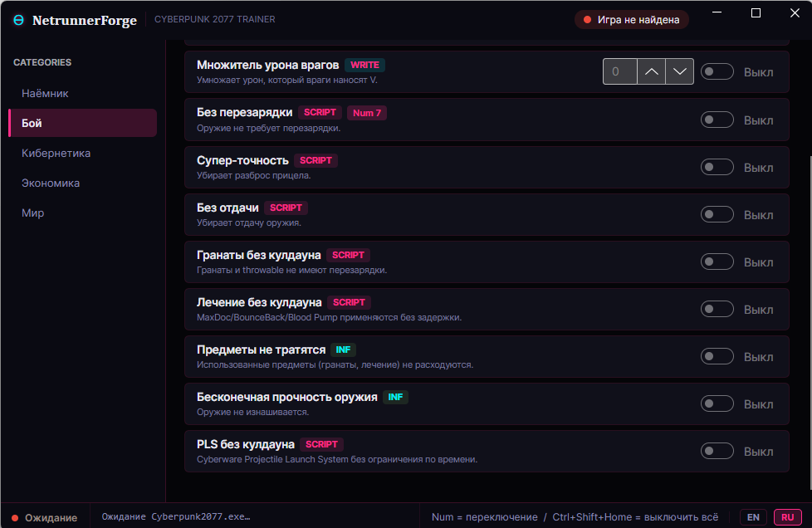Open the Наёмник category

click(83, 93)
